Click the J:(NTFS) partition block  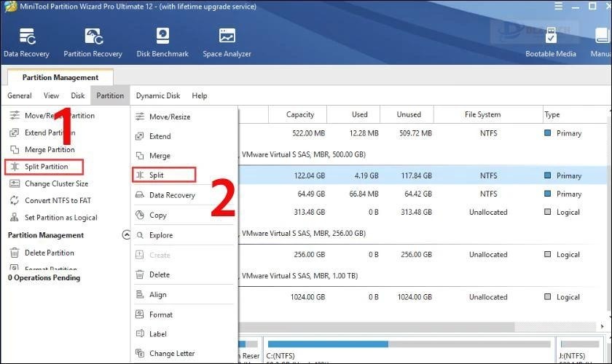tap(580, 349)
